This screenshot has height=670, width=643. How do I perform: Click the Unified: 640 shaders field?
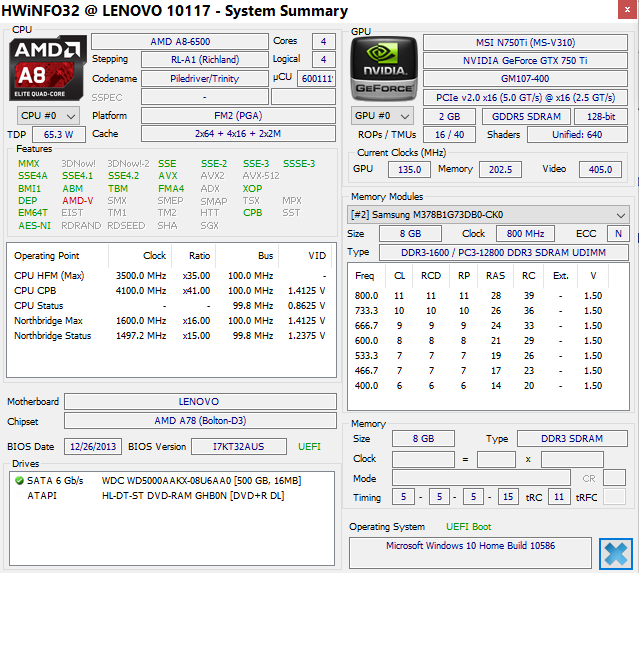(x=577, y=135)
